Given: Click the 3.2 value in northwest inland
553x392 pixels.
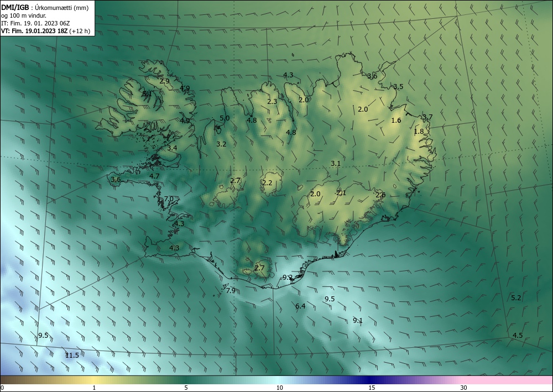Looking at the screenshot, I should pos(221,144).
